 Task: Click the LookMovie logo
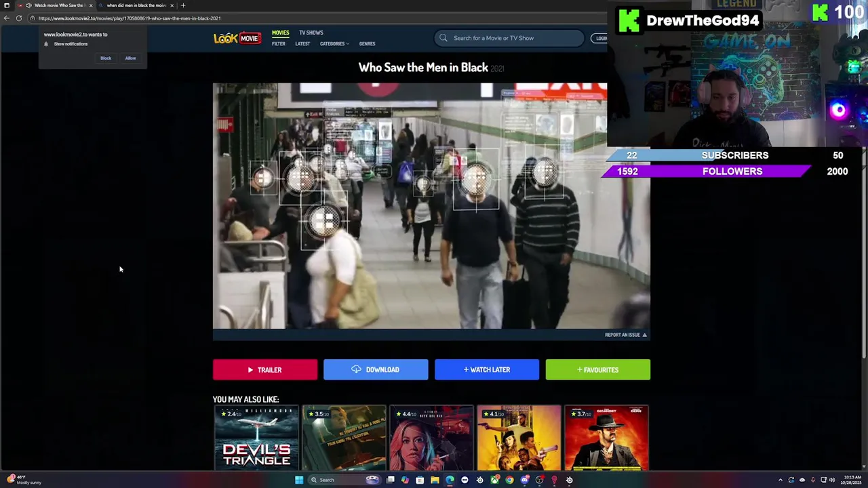(x=237, y=38)
